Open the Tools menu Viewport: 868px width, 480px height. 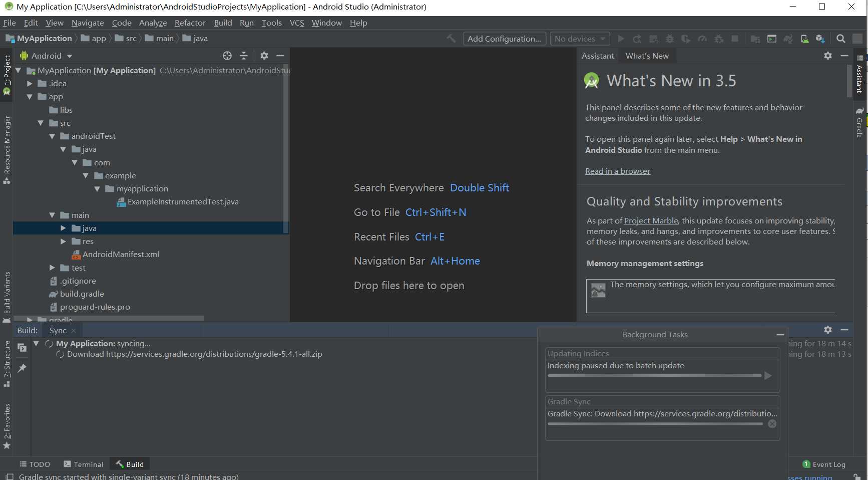click(x=271, y=23)
